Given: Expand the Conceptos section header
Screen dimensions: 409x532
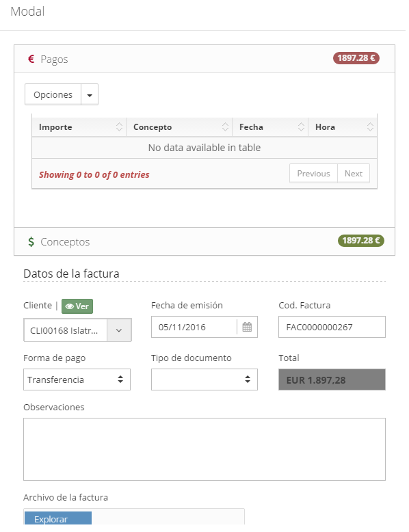Looking at the screenshot, I should (204, 241).
